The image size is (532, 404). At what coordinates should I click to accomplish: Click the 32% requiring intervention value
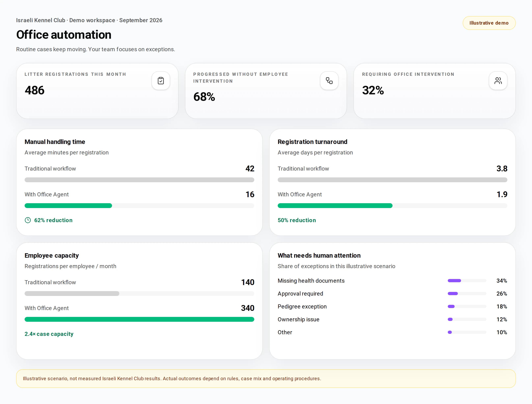(373, 90)
